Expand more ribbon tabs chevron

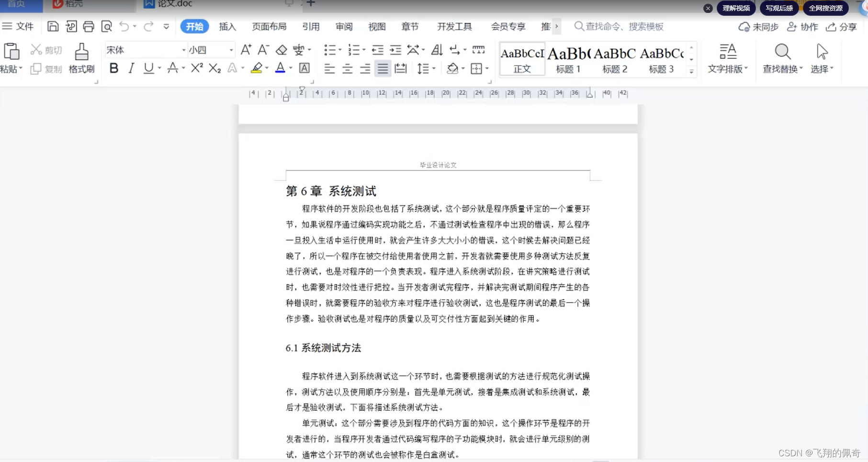coord(556,26)
